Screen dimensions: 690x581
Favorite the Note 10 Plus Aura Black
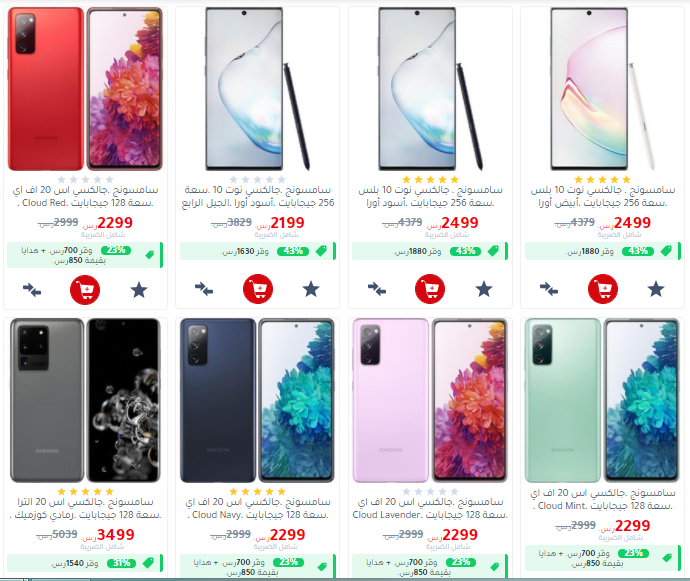pyautogui.click(x=484, y=289)
